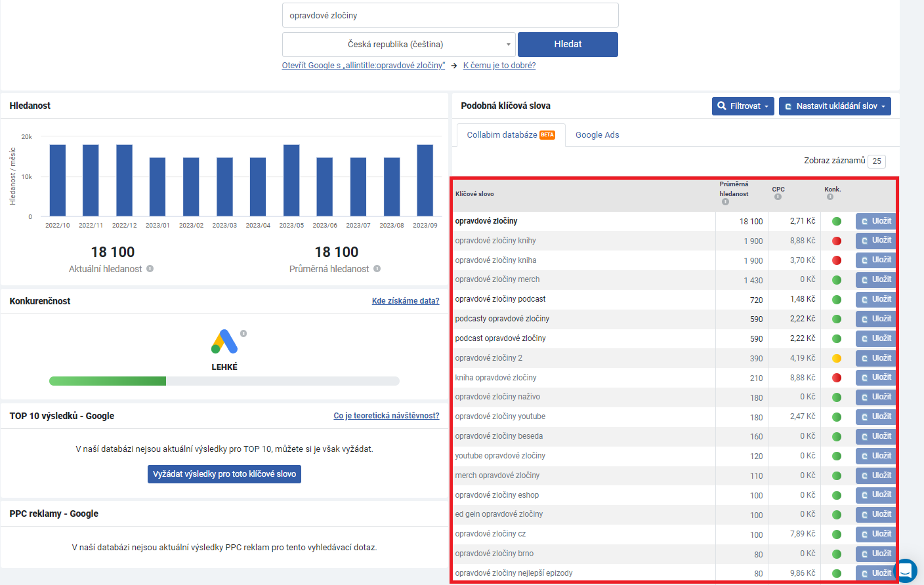Click the Hledat search button

coord(568,45)
